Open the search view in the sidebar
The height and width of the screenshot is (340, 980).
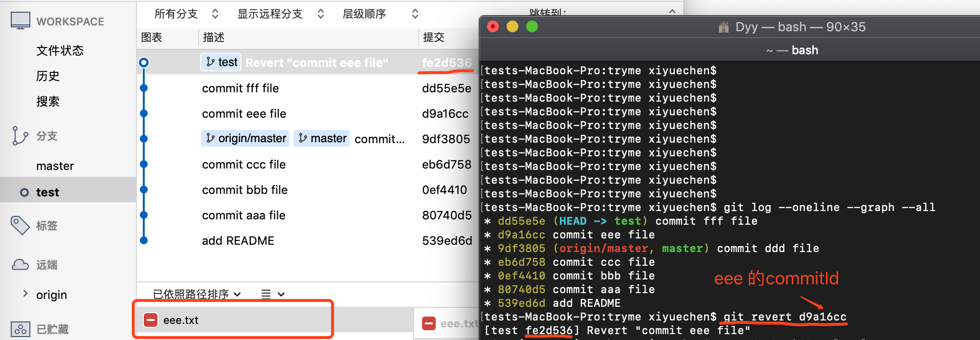[48, 101]
